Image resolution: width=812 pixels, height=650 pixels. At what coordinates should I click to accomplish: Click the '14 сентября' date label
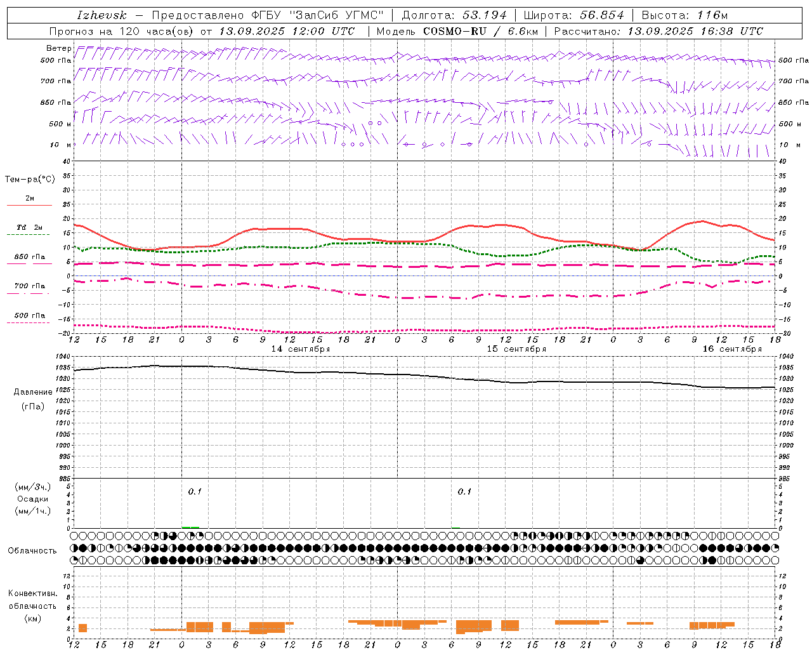(x=301, y=348)
